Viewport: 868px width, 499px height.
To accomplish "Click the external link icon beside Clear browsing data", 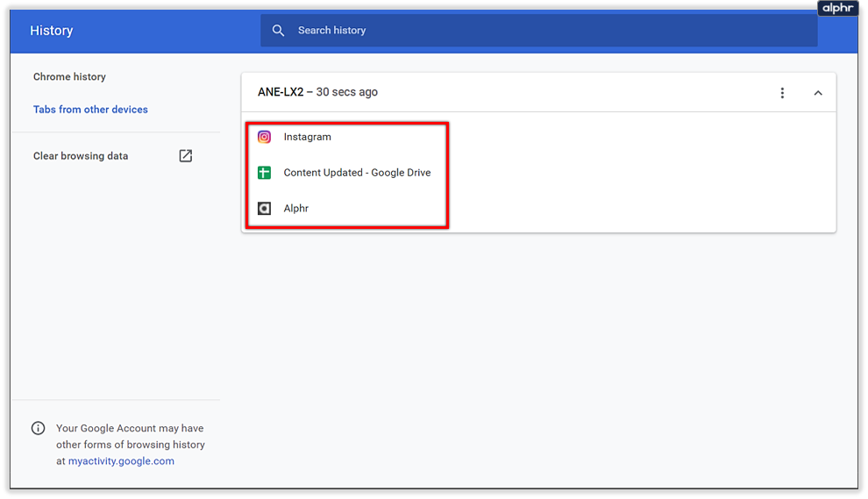I will pos(186,156).
